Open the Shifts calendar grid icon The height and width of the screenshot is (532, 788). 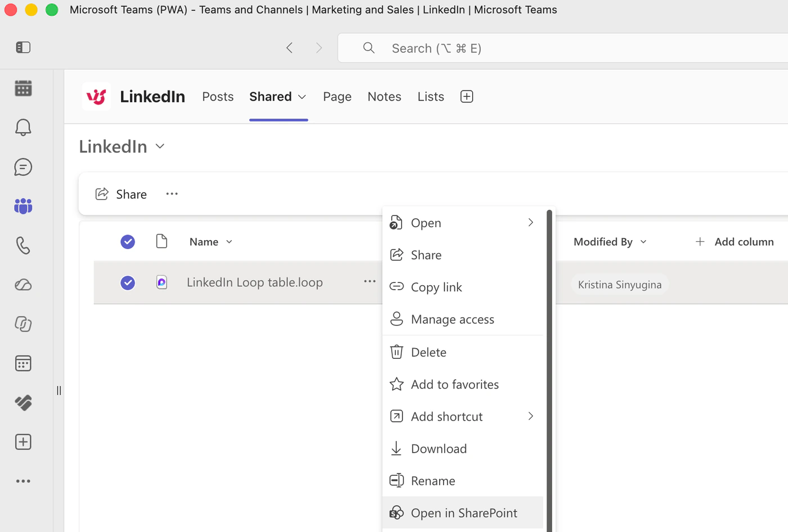point(23,363)
